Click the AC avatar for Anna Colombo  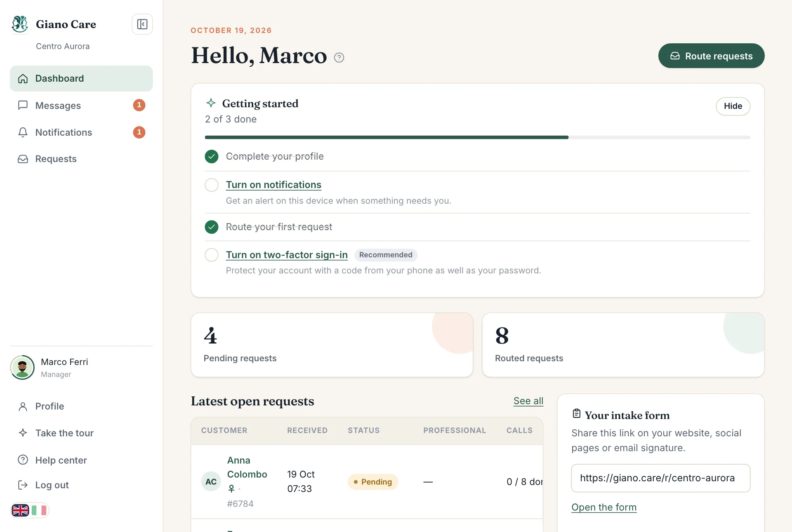211,482
